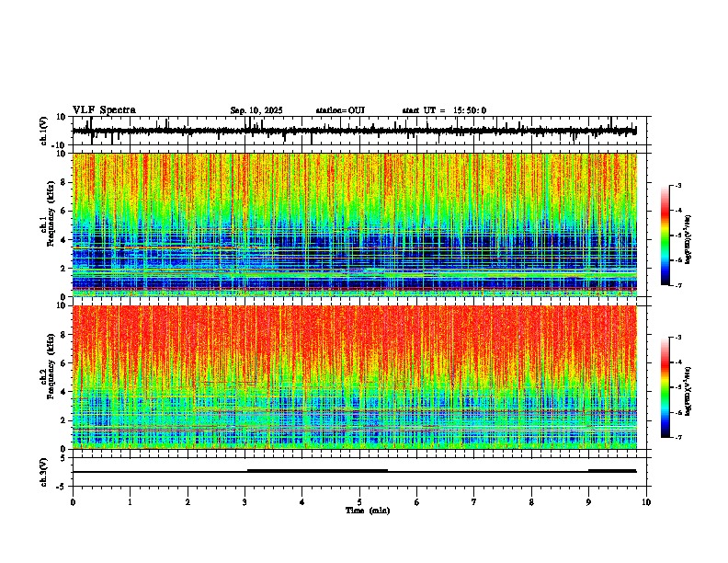Click the "-3" tick on ch.1 colorbar

point(677,185)
